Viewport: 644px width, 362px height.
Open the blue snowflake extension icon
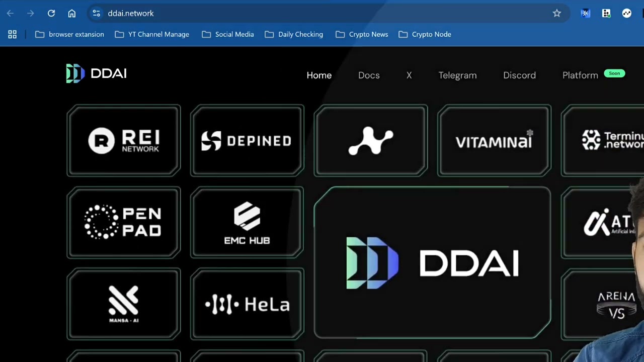pyautogui.click(x=585, y=14)
